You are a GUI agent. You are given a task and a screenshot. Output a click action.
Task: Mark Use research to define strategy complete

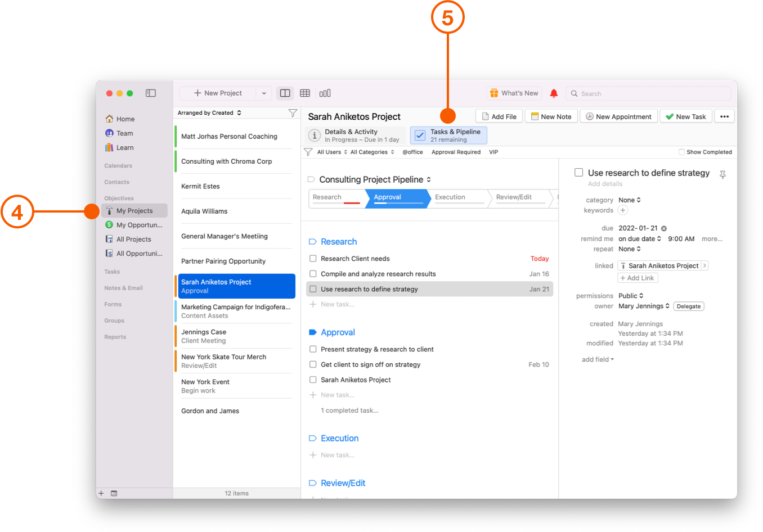tap(313, 288)
